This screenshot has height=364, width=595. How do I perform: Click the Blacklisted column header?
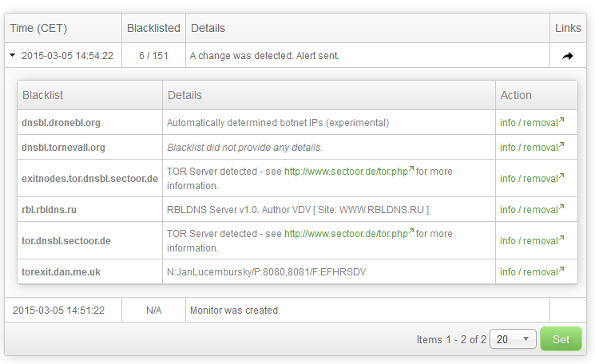click(153, 28)
